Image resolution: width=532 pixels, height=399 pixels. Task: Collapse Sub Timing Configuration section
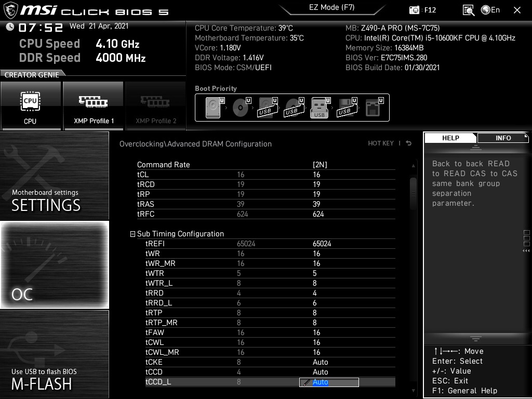[x=132, y=234]
